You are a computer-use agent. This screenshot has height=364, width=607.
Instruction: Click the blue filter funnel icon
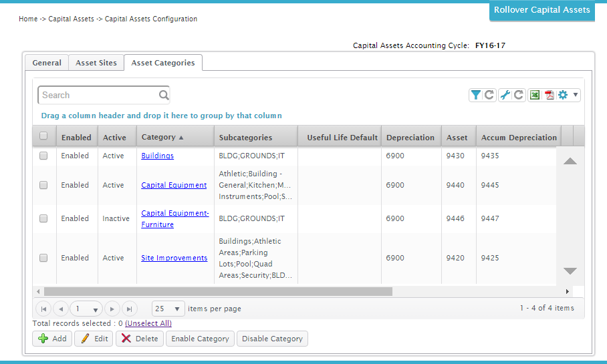tap(475, 95)
